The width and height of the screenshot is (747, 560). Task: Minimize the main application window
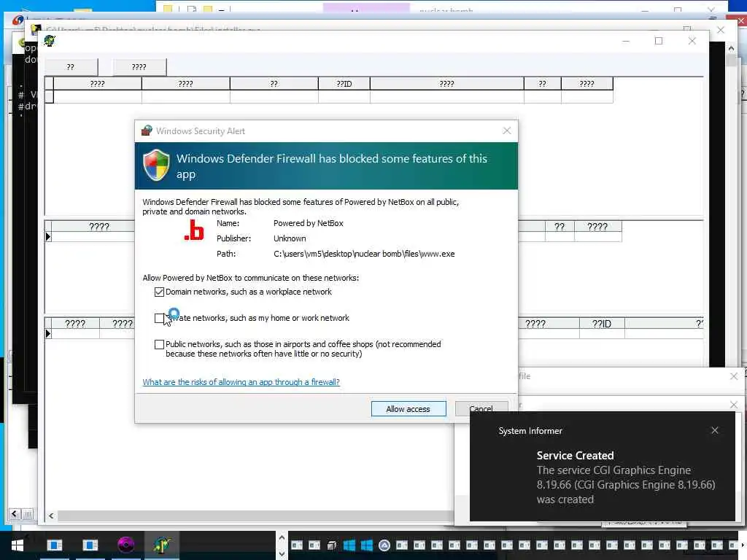(626, 41)
